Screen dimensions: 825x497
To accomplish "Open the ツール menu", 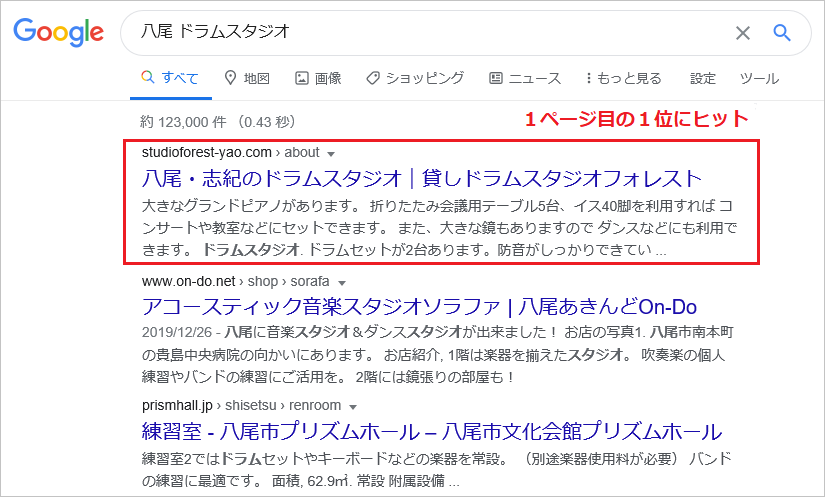I will pyautogui.click(x=759, y=78).
